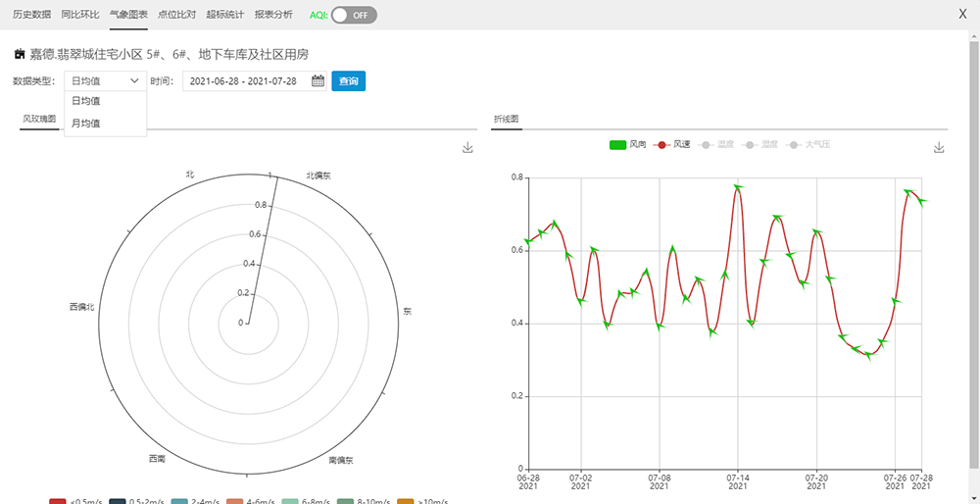Toggle the 风速 red legend marker
This screenshot has width=980, height=504.
point(661,145)
